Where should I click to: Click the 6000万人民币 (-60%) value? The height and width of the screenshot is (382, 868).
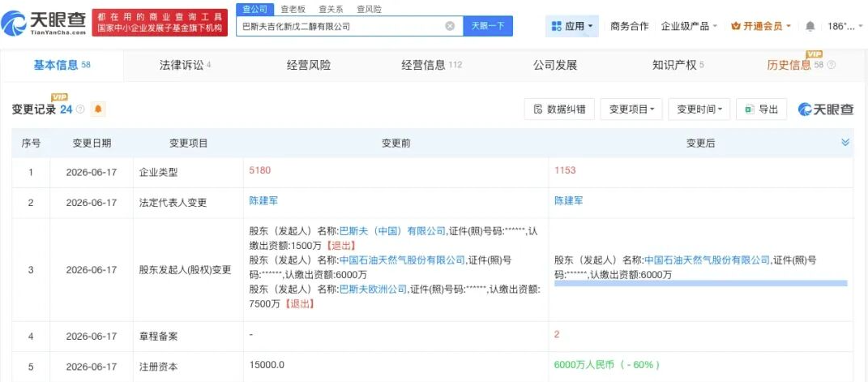coord(607,365)
